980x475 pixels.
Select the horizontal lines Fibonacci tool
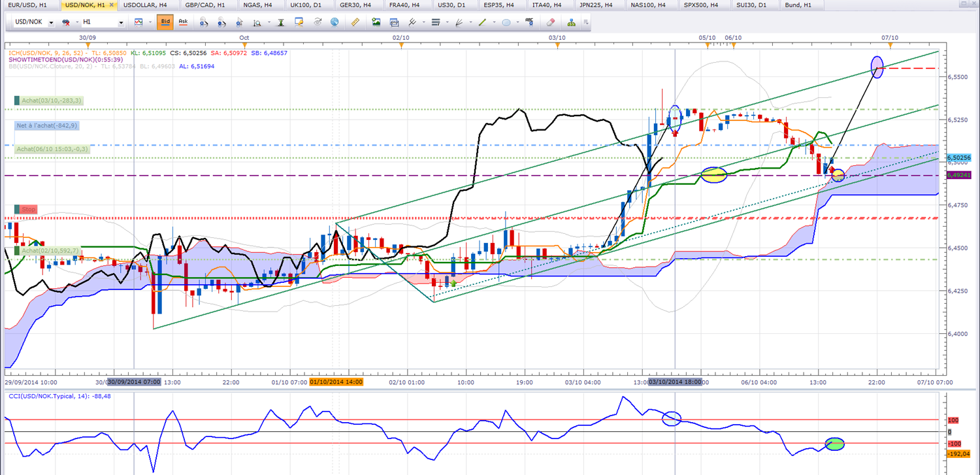pos(436,22)
